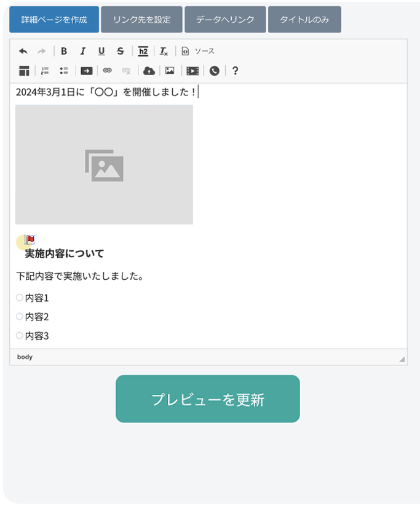Switch to タイトルのみ tab
420x508 pixels.
point(304,20)
